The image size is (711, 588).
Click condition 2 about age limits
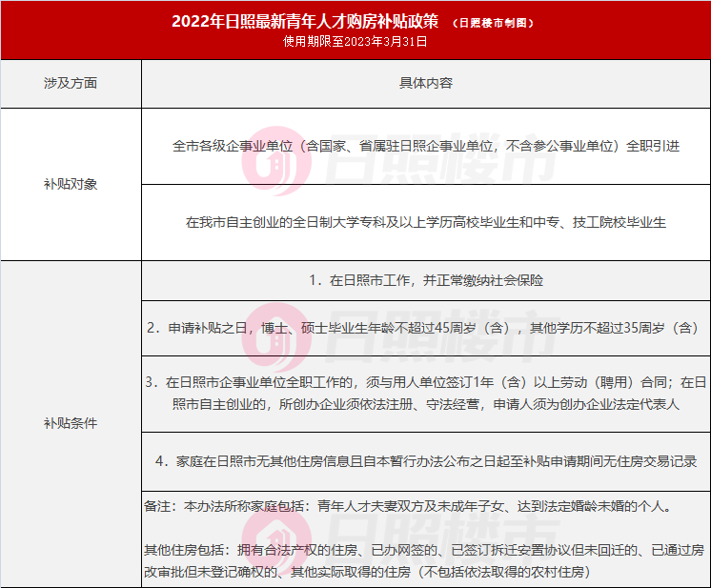[x=425, y=328]
